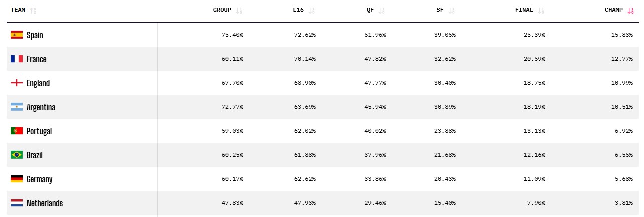Click the Spain flag icon
The image size is (644, 217).
tap(17, 35)
